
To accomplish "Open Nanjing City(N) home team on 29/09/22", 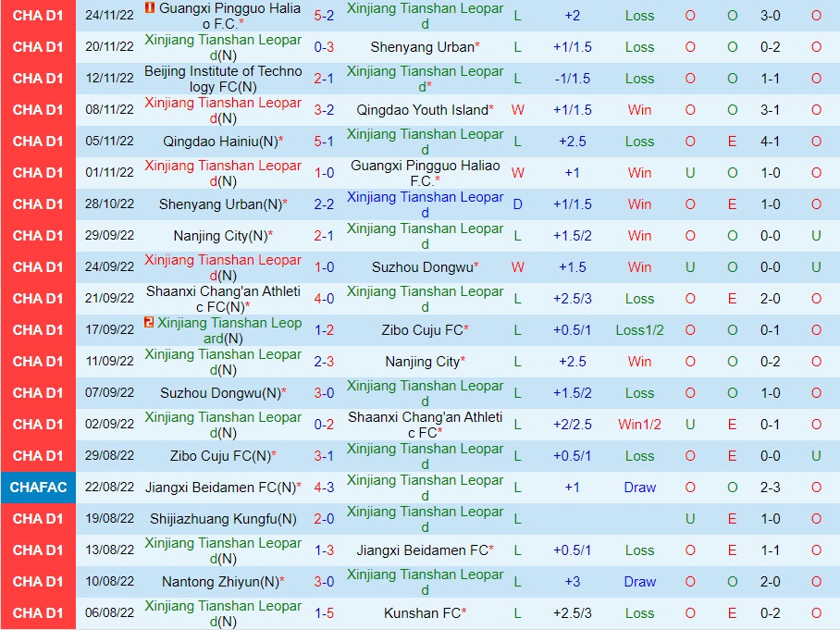I will coord(223,236).
